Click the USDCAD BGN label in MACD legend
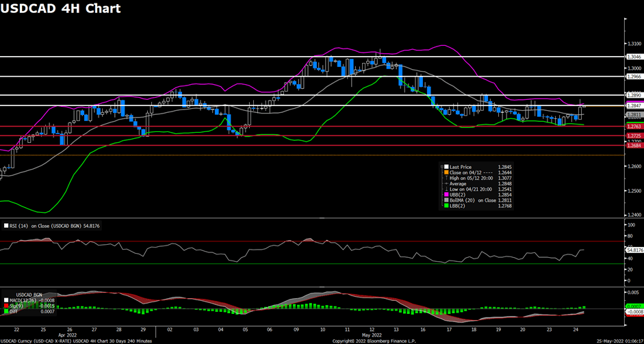The image size is (644, 344). point(29,295)
